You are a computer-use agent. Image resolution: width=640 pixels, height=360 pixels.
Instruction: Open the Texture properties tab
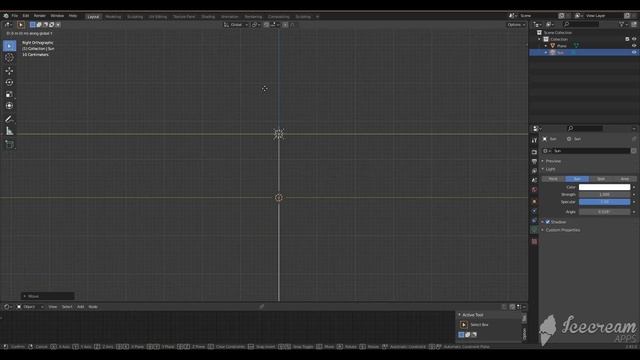click(x=534, y=242)
